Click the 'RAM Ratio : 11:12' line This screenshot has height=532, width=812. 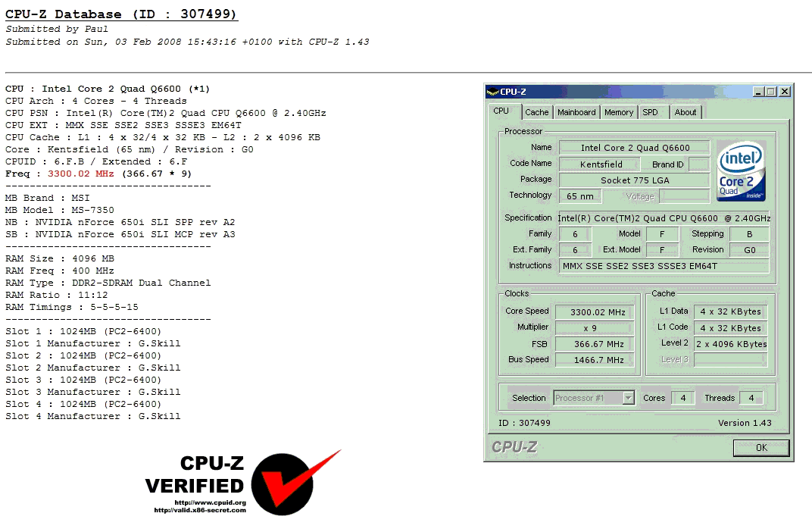click(57, 295)
